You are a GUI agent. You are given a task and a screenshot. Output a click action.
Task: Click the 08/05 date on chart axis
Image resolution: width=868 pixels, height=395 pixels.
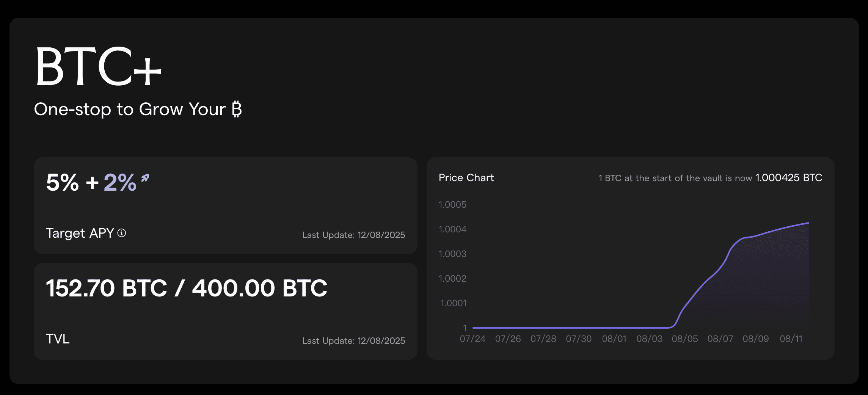tap(685, 339)
